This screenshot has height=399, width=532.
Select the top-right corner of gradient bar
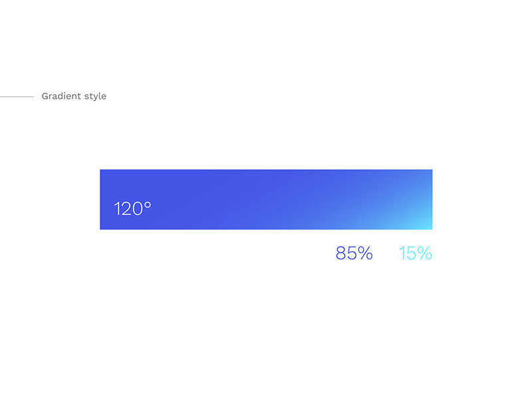[431, 171]
